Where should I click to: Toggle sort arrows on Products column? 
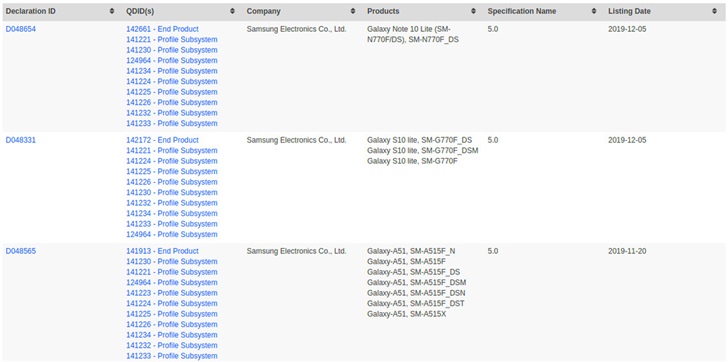(x=474, y=11)
